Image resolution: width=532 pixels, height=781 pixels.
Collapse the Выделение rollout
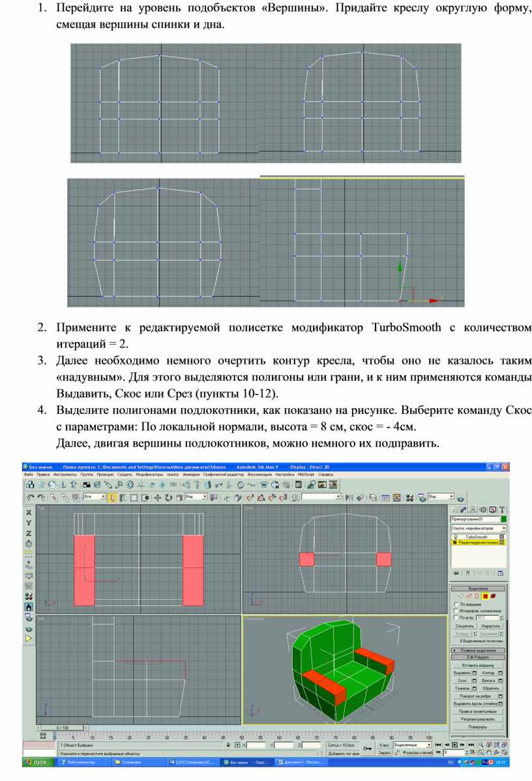pyautogui.click(x=478, y=588)
